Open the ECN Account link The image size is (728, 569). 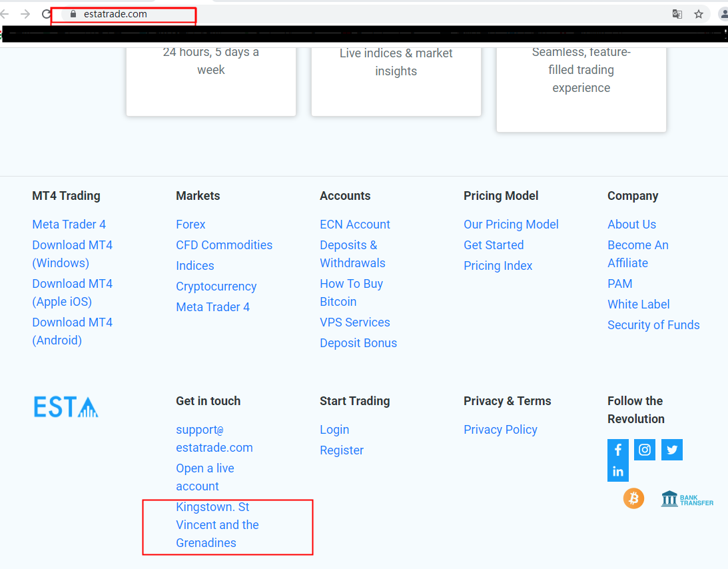pos(355,225)
